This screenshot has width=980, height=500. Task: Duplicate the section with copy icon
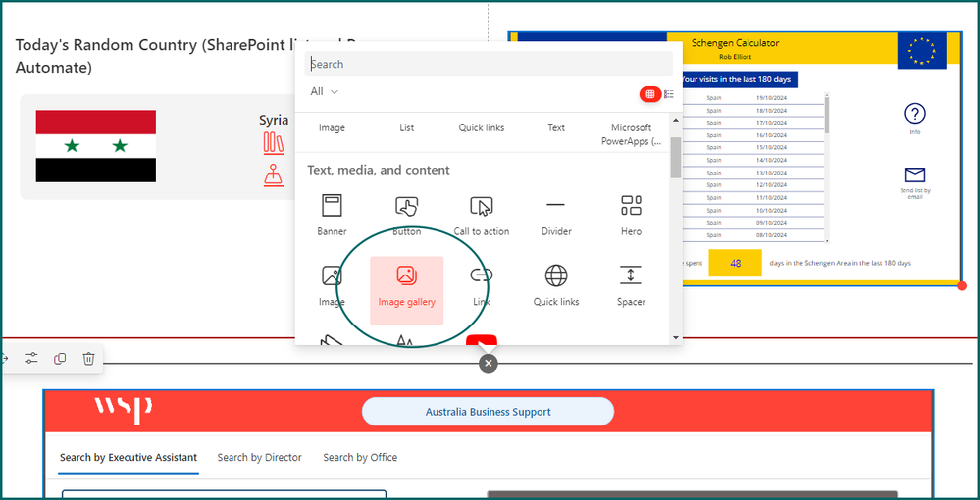point(60,358)
